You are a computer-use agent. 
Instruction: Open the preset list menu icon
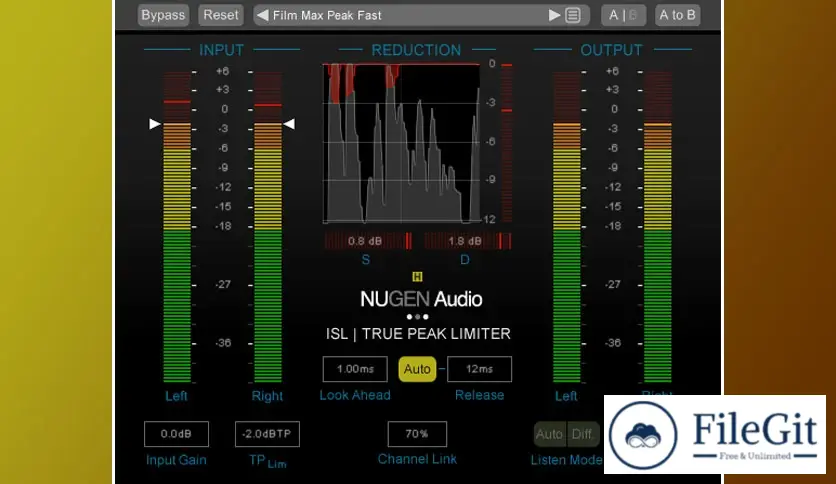click(573, 15)
